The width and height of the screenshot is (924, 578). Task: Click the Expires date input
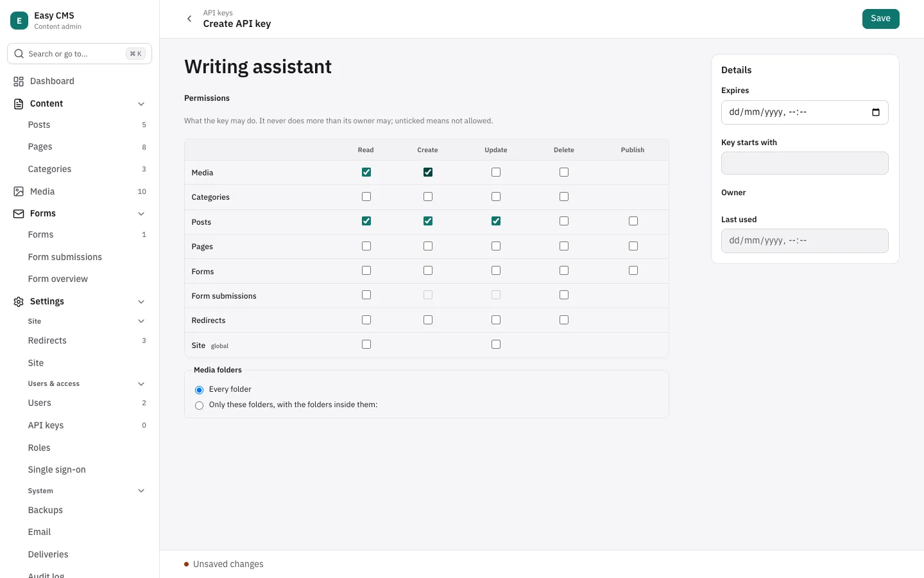tap(805, 112)
